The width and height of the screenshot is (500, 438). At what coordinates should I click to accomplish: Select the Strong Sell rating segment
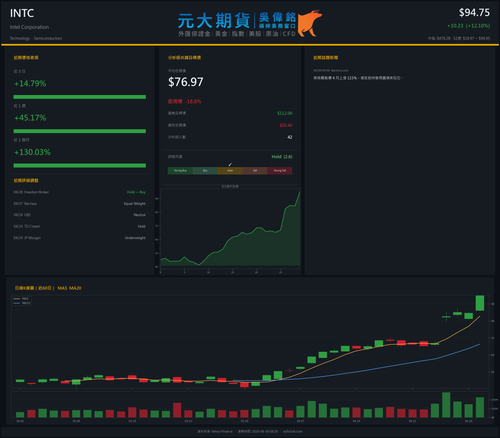280,171
